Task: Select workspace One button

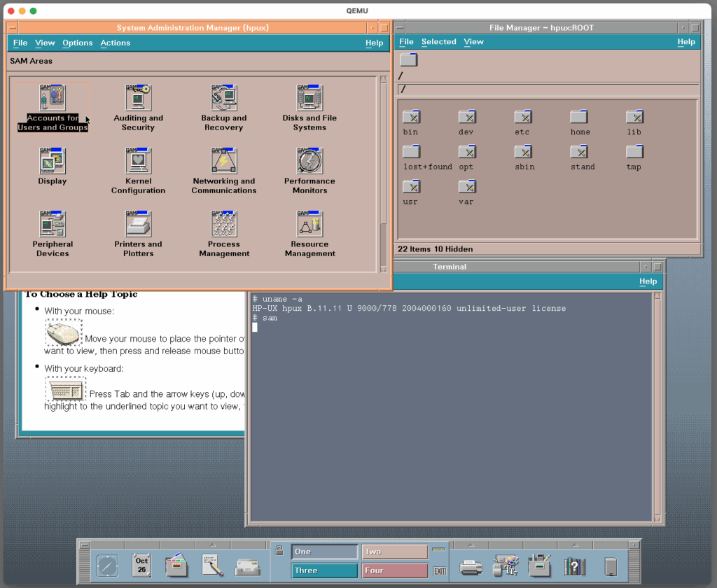Action: (x=324, y=552)
